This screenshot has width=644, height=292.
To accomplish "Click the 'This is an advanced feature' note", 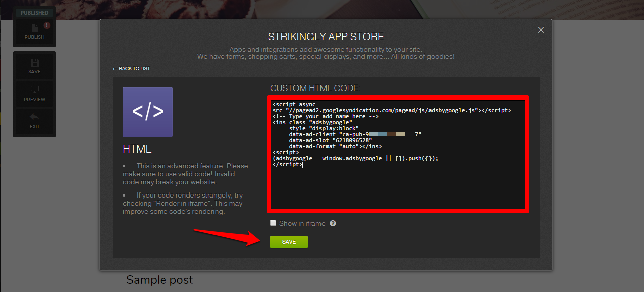I will [186, 174].
